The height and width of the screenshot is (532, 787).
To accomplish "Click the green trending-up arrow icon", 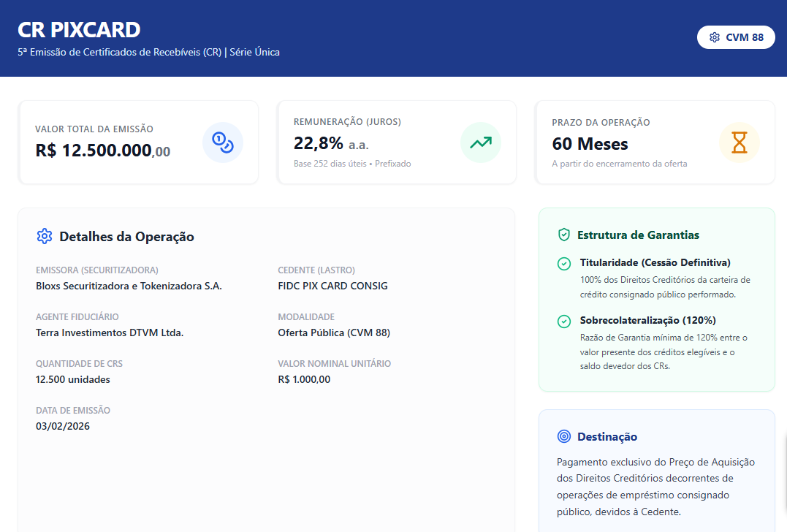I will point(480,142).
